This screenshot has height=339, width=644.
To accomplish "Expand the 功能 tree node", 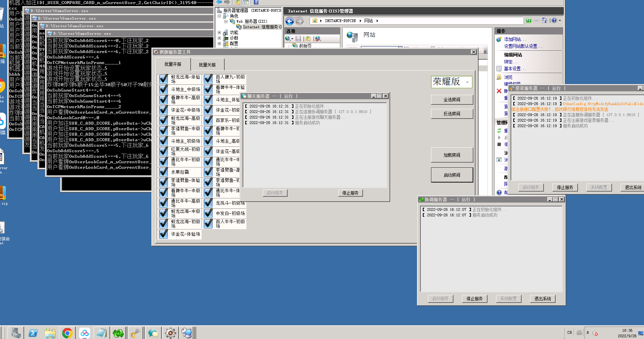I will pyautogui.click(x=219, y=33).
